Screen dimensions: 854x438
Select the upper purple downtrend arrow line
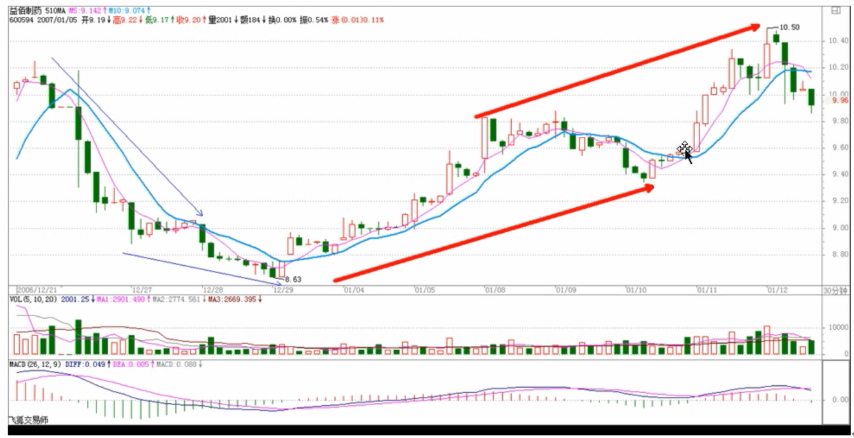coord(125,135)
